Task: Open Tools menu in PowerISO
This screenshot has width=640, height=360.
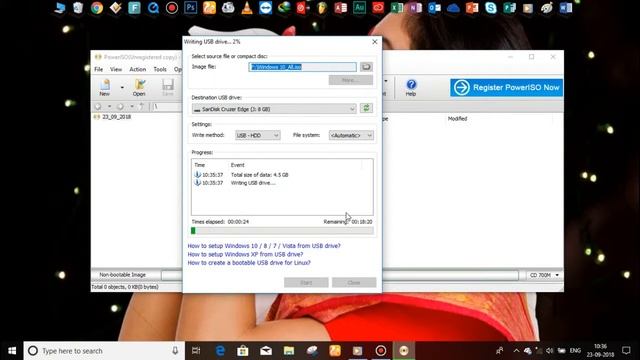Action: (160, 69)
